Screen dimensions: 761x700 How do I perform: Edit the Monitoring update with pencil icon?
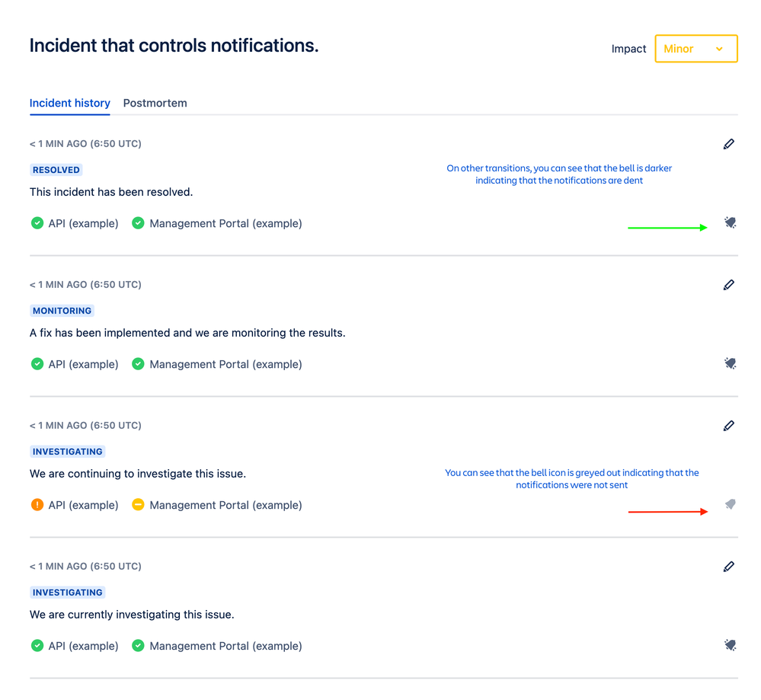(x=729, y=285)
